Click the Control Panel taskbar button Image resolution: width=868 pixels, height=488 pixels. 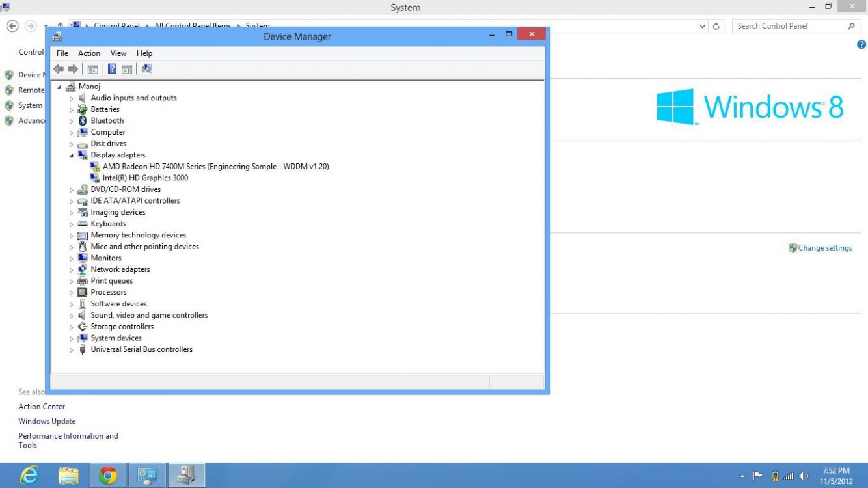147,476
